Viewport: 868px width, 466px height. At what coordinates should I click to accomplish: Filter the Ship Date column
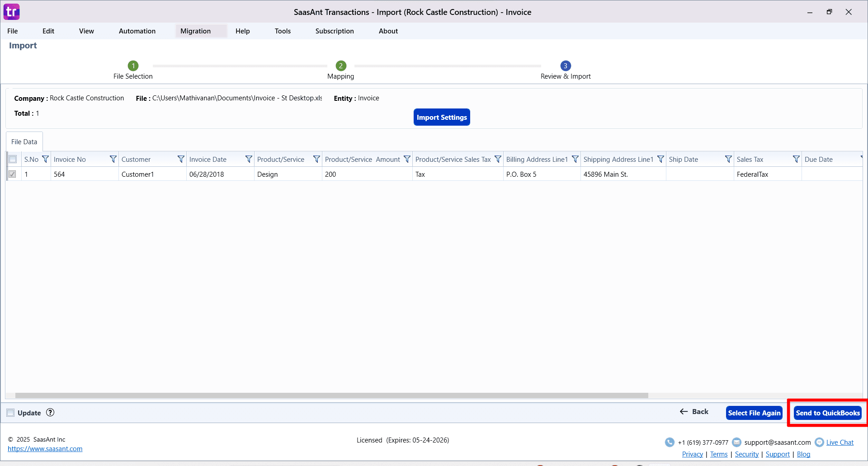tap(728, 159)
